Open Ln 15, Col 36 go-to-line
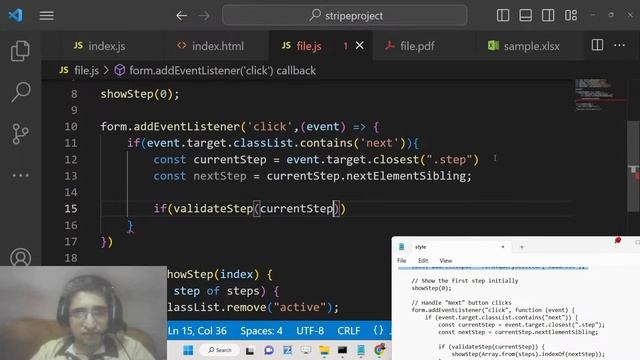This screenshot has height=360, width=640. pyautogui.click(x=197, y=330)
